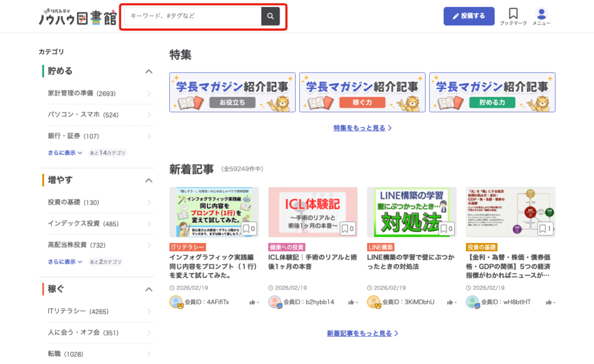Screen dimensions: 594x364
Task: Collapse the 貯める category section
Action: point(148,71)
